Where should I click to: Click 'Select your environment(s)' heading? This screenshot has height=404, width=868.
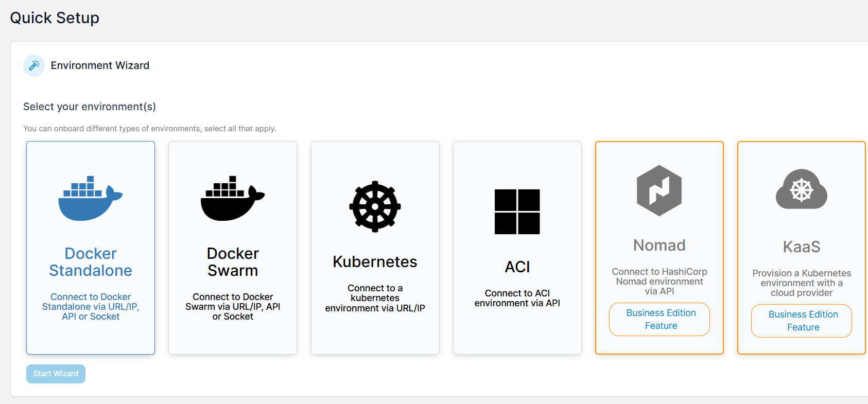coord(90,107)
